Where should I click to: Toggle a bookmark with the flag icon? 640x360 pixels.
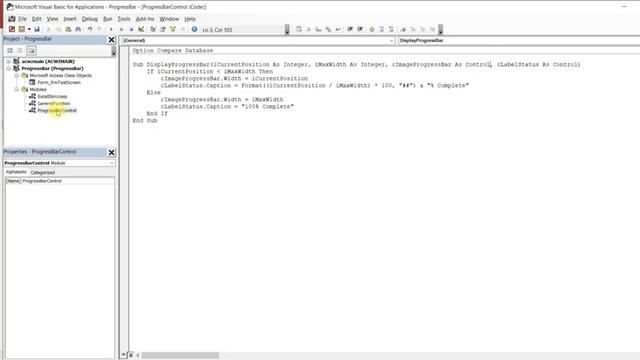(x=403, y=29)
